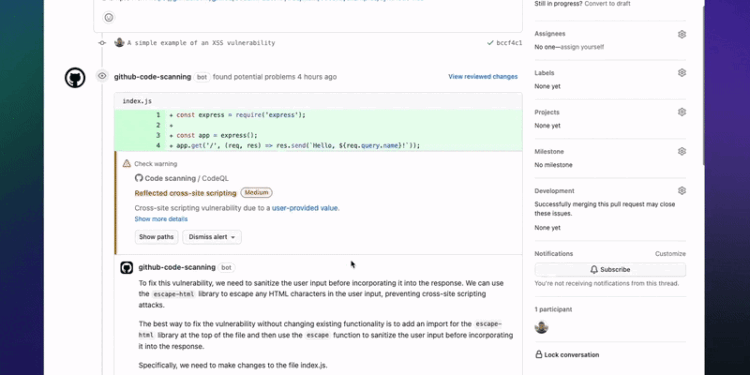Click the Code scanning / CodeQL text

click(187, 178)
